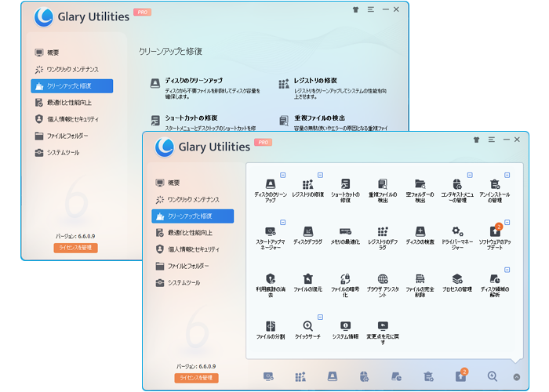549x392 pixels.
Task: Open レジストリの修復 in the front window's tool grid
Action: coord(307,188)
